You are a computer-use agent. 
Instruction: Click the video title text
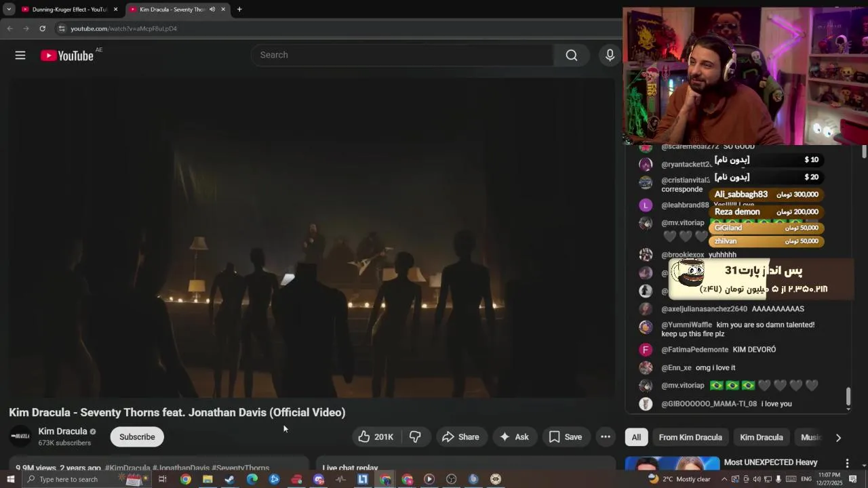pyautogui.click(x=177, y=412)
